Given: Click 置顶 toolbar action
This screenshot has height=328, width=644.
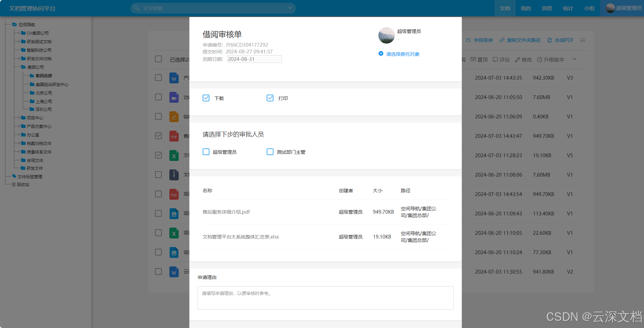Looking at the screenshot, I should (479, 60).
